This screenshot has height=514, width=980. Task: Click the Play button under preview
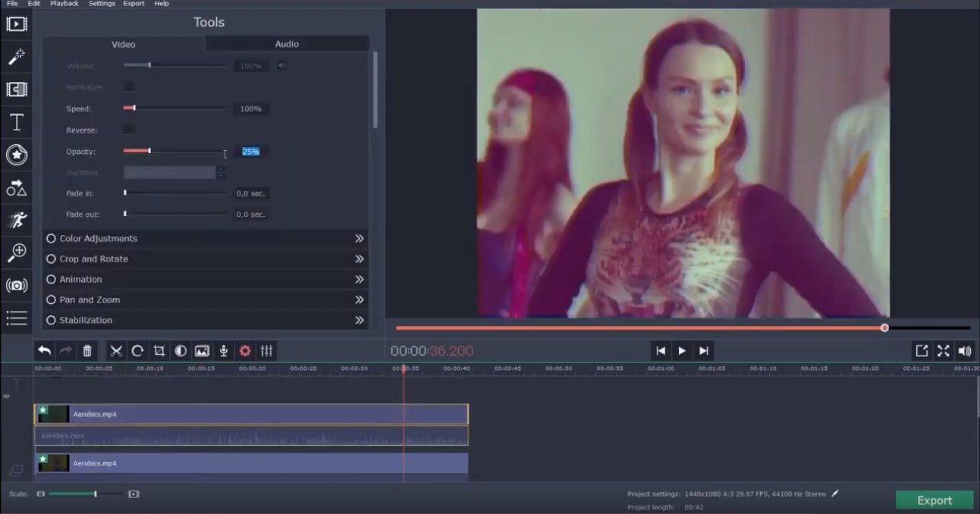(x=682, y=350)
